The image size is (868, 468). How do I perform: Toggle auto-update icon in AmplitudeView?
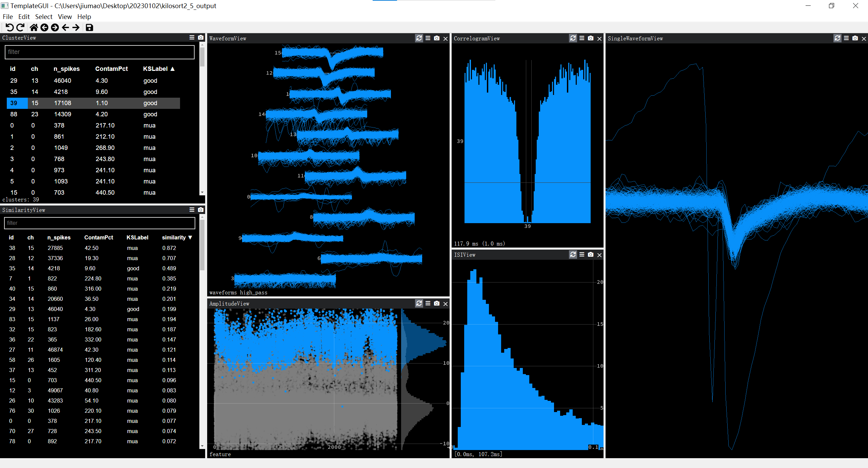[419, 304]
